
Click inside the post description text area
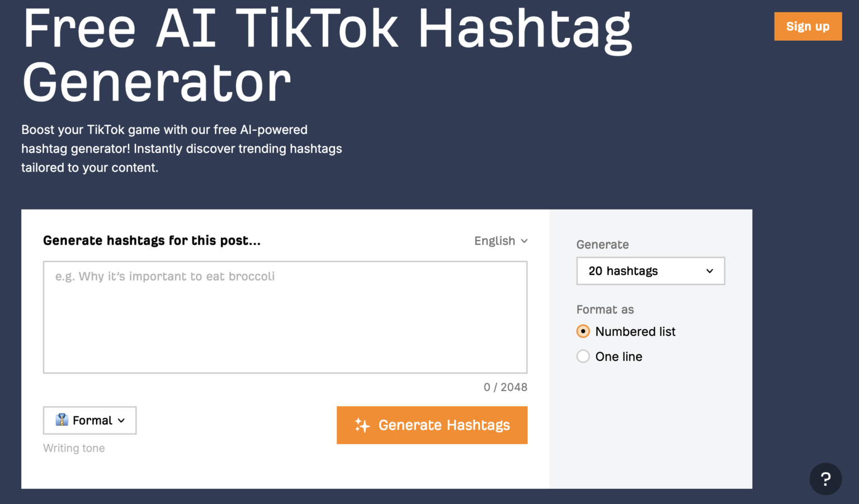[x=285, y=317]
